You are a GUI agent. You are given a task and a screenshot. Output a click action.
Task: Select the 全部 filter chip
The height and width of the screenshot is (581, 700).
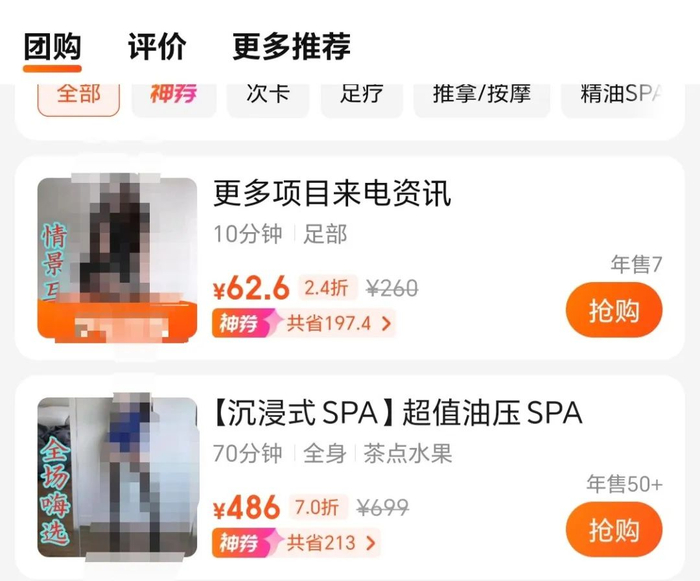79,96
